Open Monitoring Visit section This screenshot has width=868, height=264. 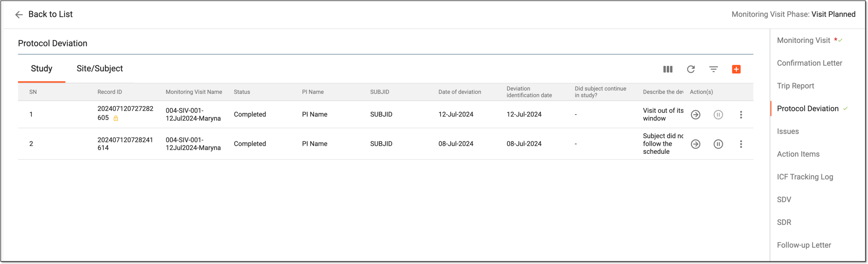point(803,40)
